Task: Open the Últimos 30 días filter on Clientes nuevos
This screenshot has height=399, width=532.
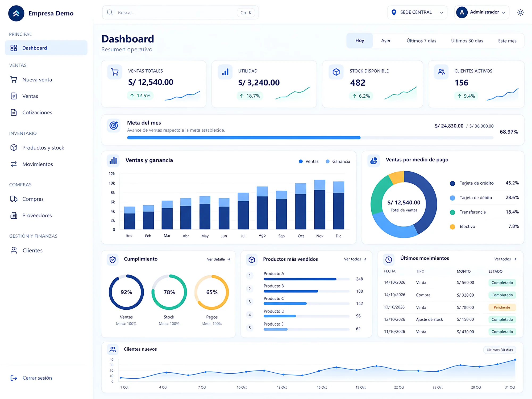Action: tap(500, 350)
